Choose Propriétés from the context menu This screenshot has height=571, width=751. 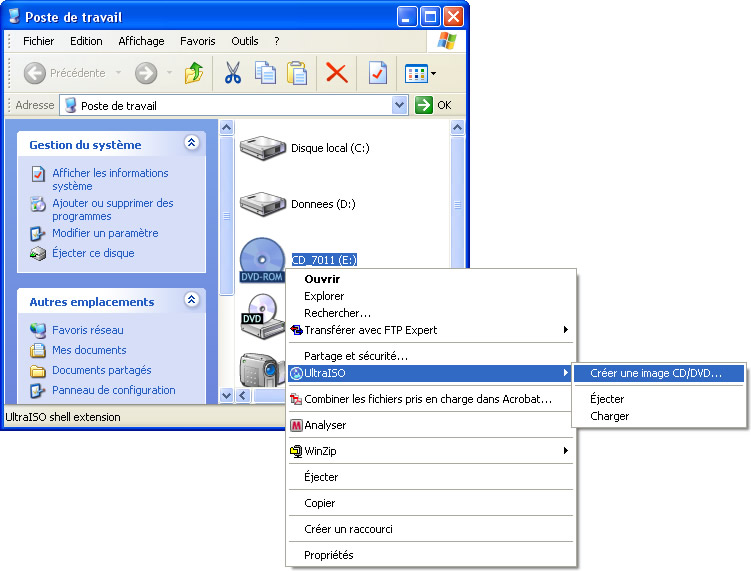328,555
